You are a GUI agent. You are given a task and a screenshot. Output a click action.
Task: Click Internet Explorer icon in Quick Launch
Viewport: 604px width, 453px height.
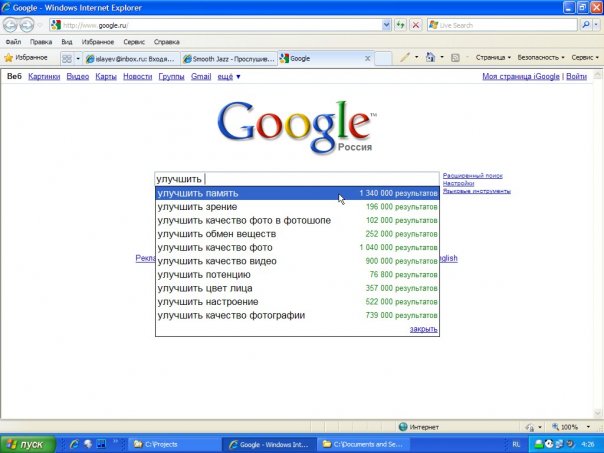click(73, 442)
